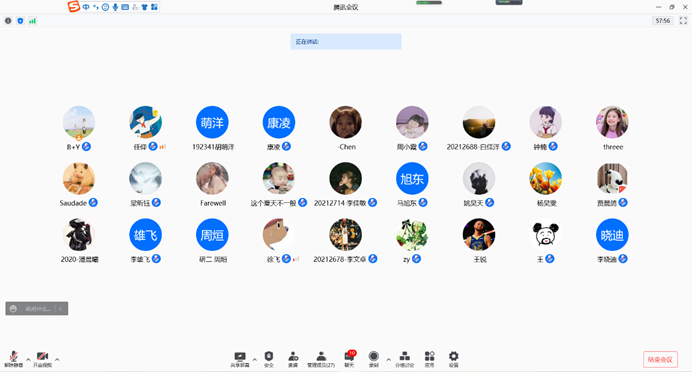Open meeting info icon at top left
Image resolution: width=692 pixels, height=372 pixels.
[x=8, y=21]
